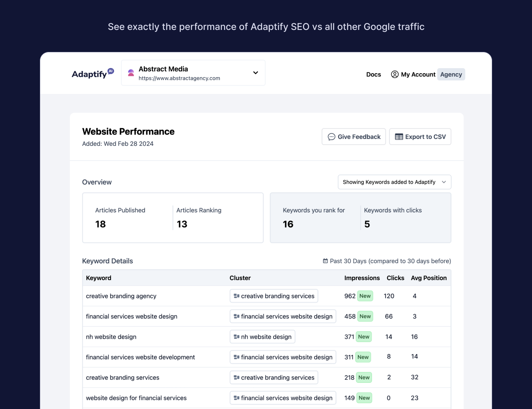The width and height of the screenshot is (532, 409).
Task: Select the Keywords you rank for stat card
Action: click(314, 218)
